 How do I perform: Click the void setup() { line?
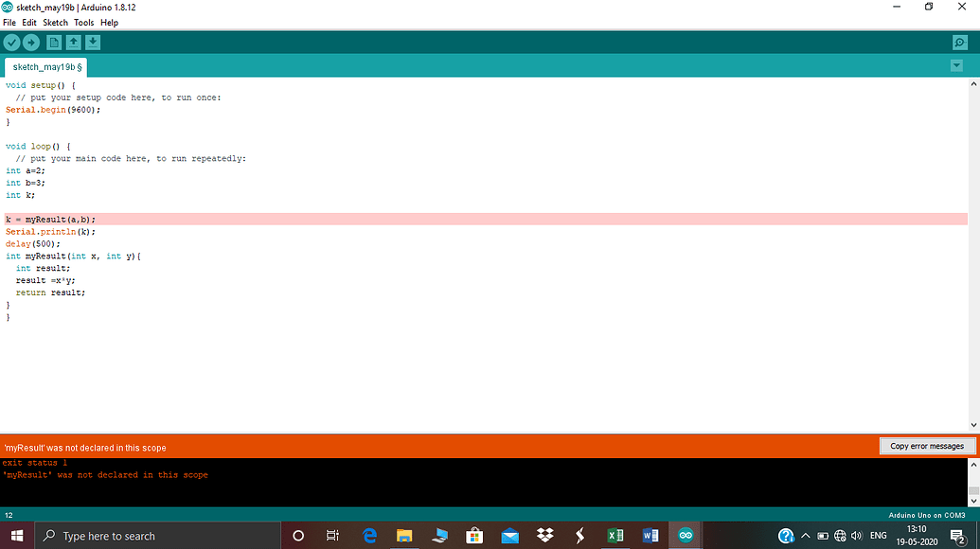[x=41, y=85]
